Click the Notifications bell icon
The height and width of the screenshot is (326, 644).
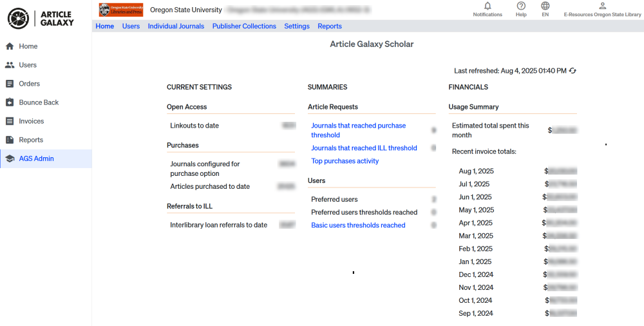click(488, 6)
